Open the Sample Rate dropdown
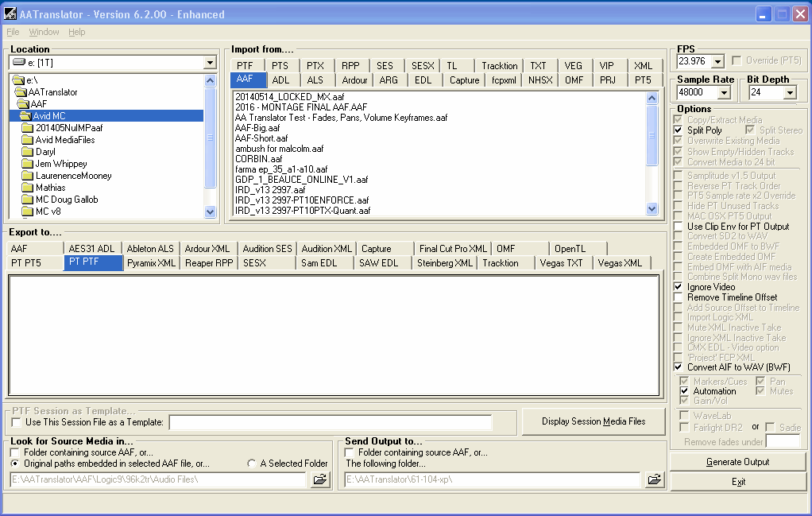The width and height of the screenshot is (812, 516). click(724, 93)
